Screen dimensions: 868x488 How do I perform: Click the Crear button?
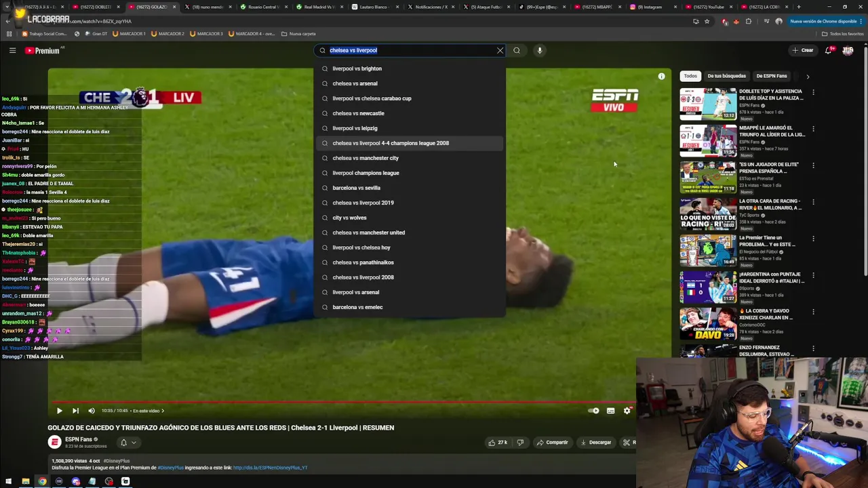click(x=803, y=50)
